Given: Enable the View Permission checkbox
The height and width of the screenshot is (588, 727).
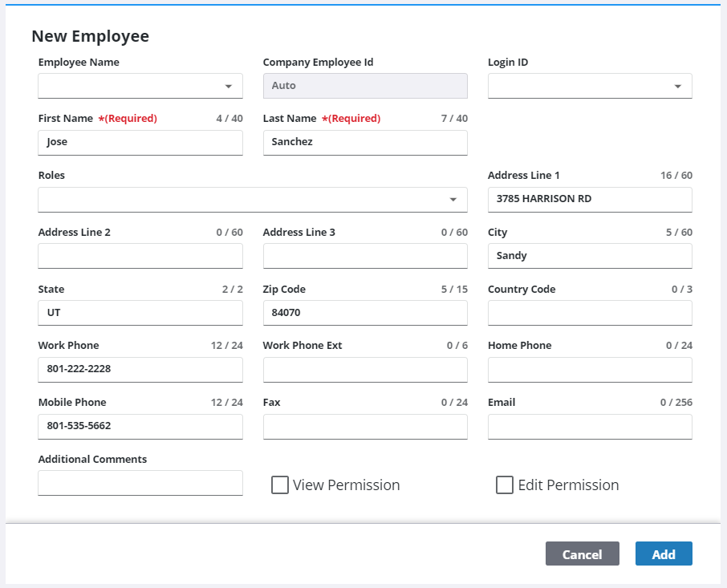Looking at the screenshot, I should click(x=280, y=485).
